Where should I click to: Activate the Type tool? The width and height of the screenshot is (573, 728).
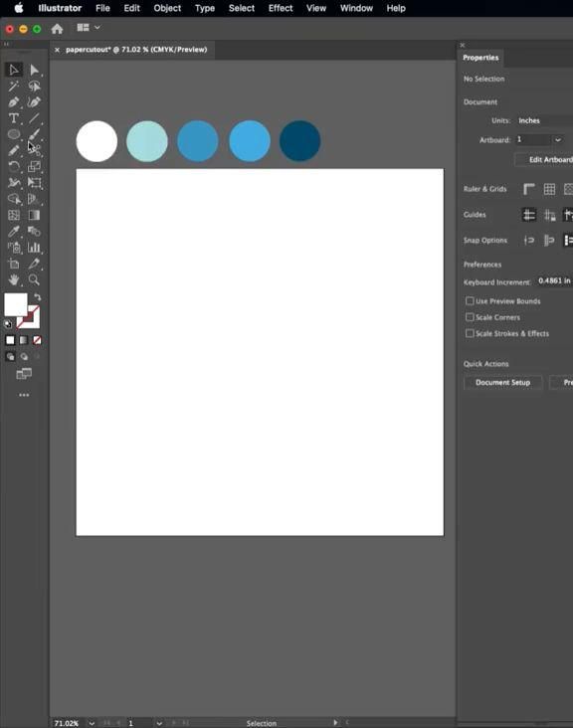[x=14, y=118]
